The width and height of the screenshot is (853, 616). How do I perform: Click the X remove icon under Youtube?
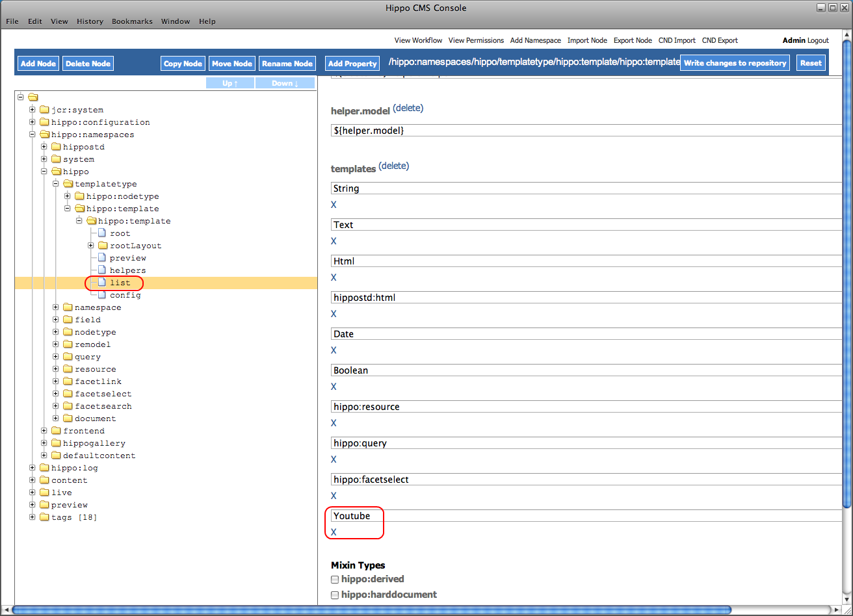[334, 532]
